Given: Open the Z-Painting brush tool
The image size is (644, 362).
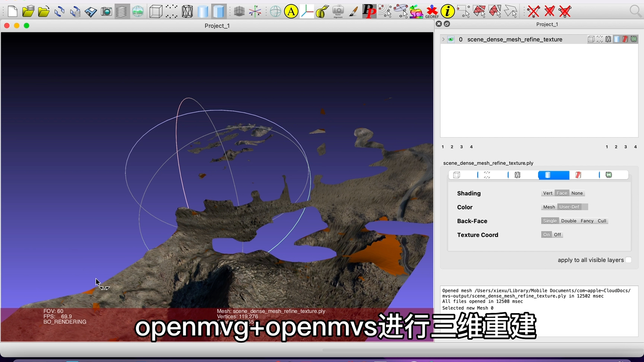Looking at the screenshot, I should click(354, 12).
